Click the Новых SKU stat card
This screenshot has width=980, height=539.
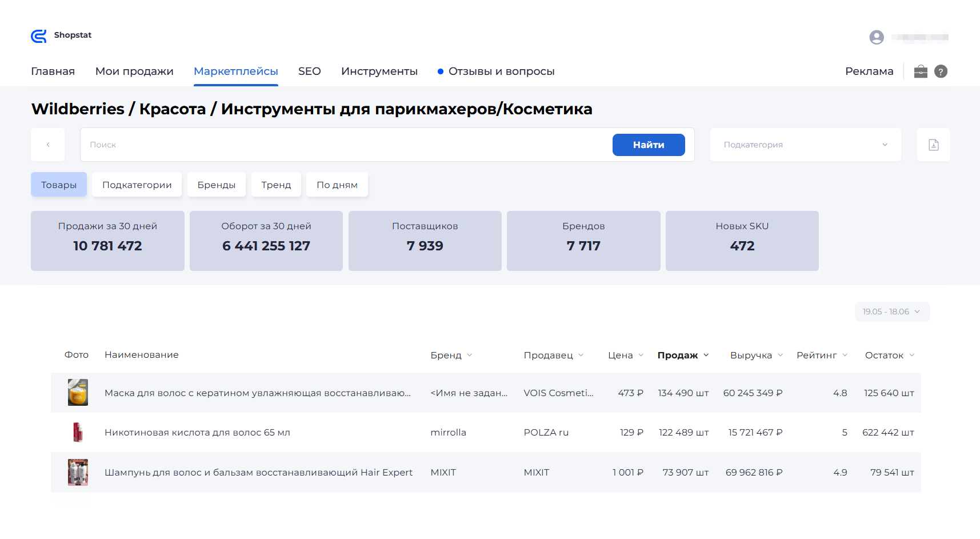coord(742,241)
